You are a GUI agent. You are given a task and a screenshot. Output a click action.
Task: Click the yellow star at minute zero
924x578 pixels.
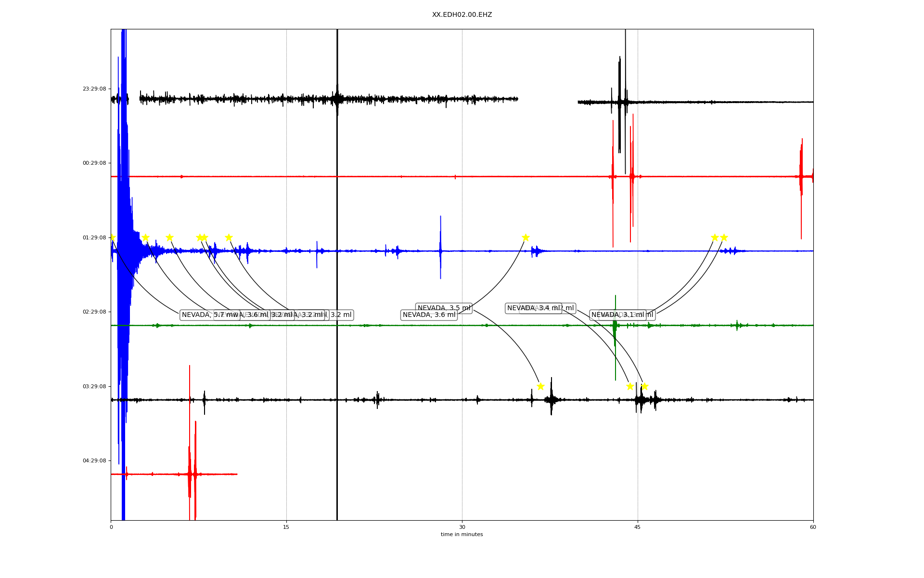pos(112,237)
